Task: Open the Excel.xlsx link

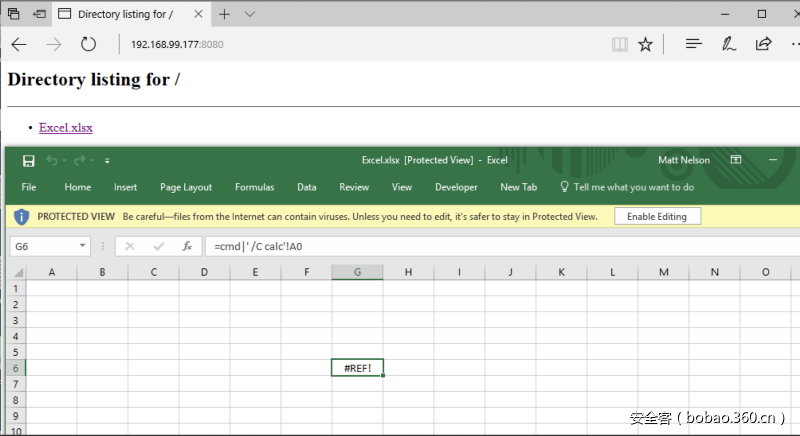Action: coord(65,127)
